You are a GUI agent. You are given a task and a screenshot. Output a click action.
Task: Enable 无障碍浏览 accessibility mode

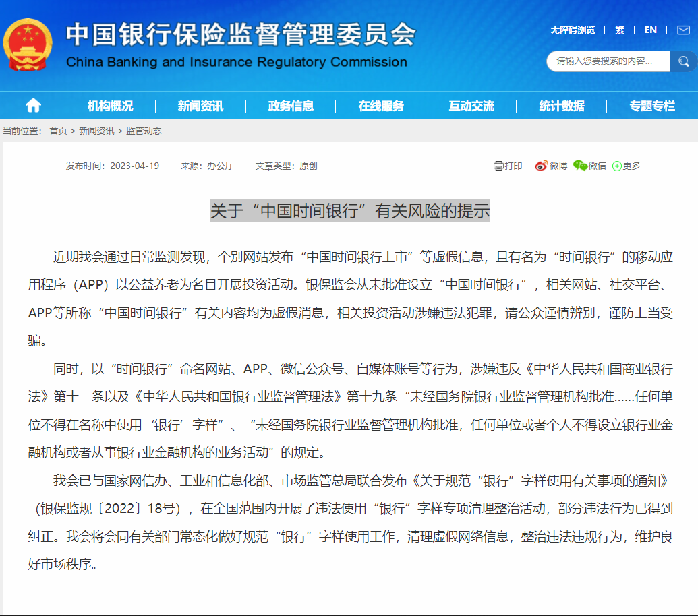(x=573, y=30)
